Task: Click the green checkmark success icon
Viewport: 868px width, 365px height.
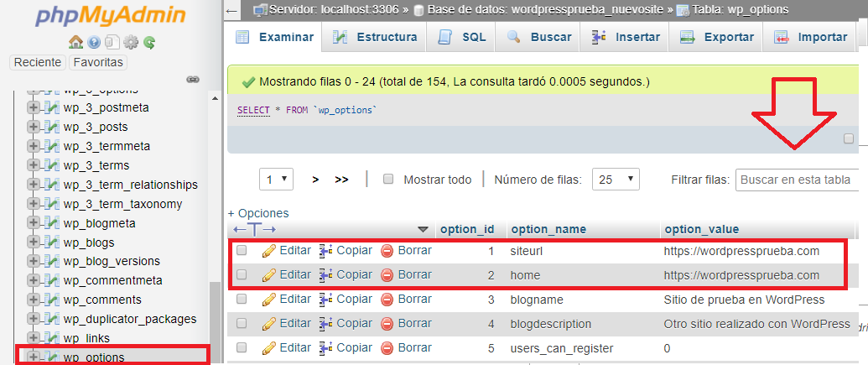Action: (x=248, y=82)
